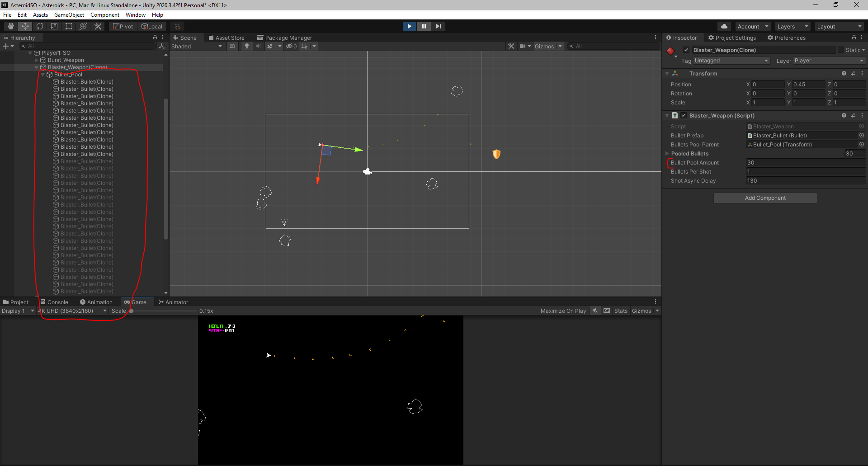The height and width of the screenshot is (466, 868).
Task: Open the Shaded draw mode dropdown
Action: [197, 46]
